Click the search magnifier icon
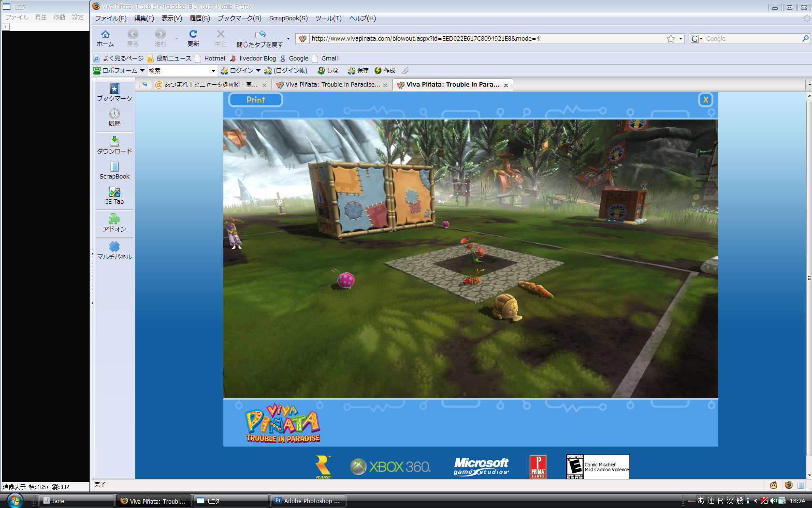Image resolution: width=812 pixels, height=508 pixels. coord(805,39)
